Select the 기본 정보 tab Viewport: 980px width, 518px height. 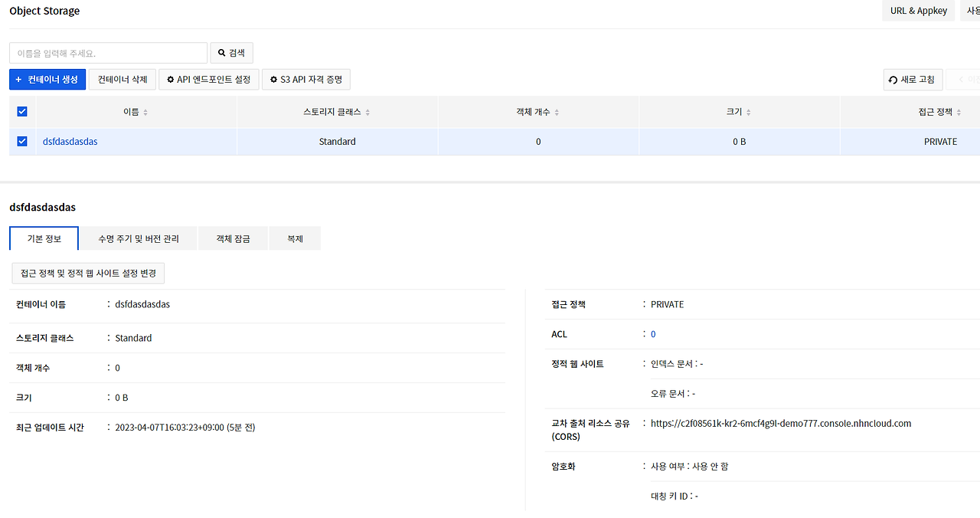click(x=44, y=238)
